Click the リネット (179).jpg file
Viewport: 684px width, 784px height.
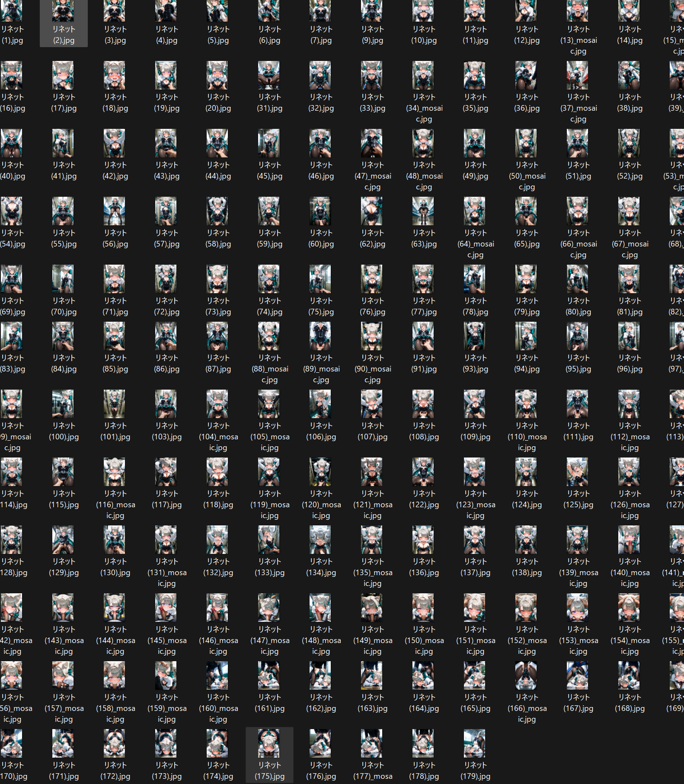click(475, 755)
